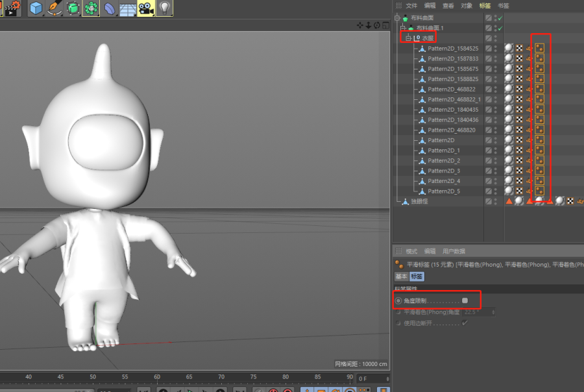The height and width of the screenshot is (392, 584).
Task: Click the green Array modeling icon
Action: pos(91,8)
